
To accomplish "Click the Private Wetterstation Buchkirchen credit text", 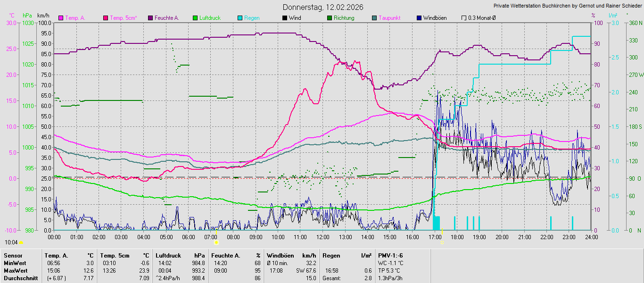I will point(567,6).
